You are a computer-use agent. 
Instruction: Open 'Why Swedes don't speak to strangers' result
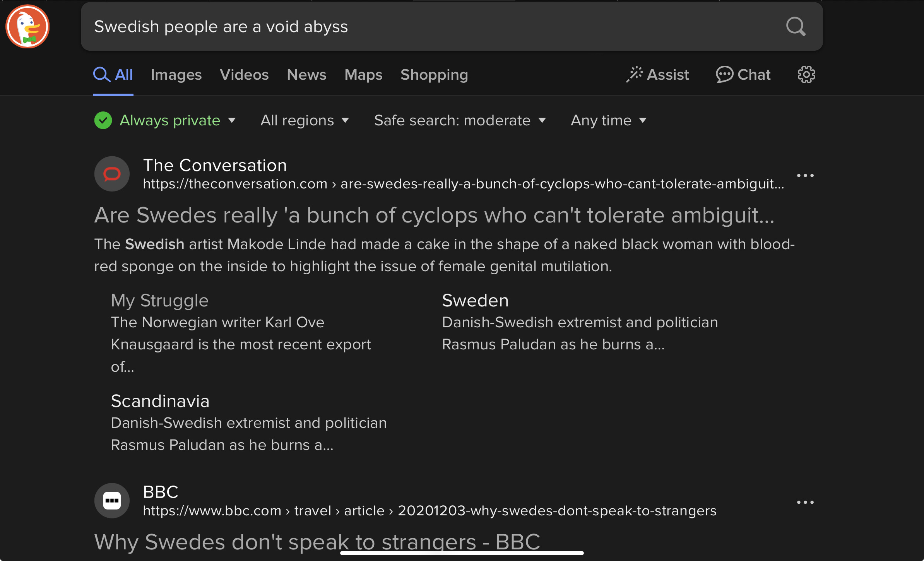click(x=317, y=542)
